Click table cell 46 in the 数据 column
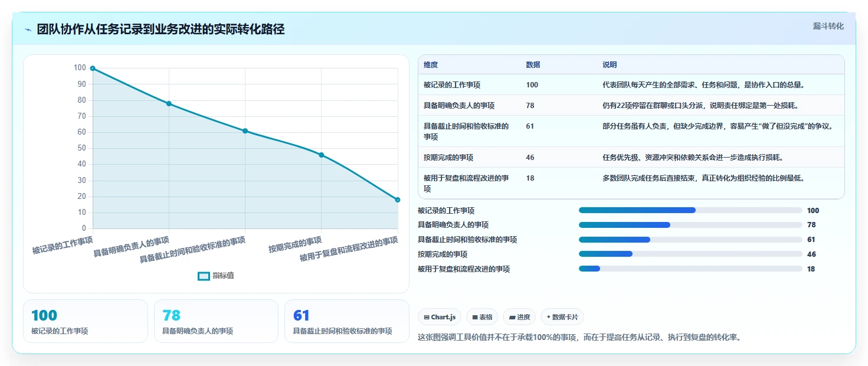 pyautogui.click(x=530, y=158)
